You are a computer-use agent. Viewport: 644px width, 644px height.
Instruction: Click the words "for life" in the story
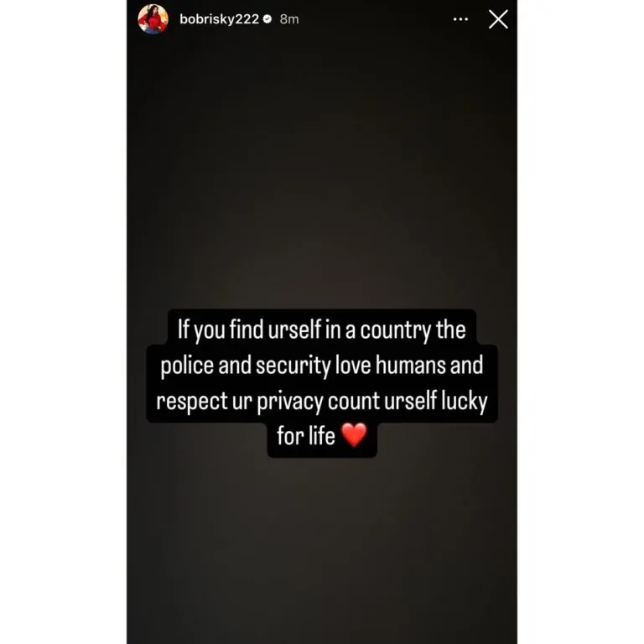[x=306, y=435]
